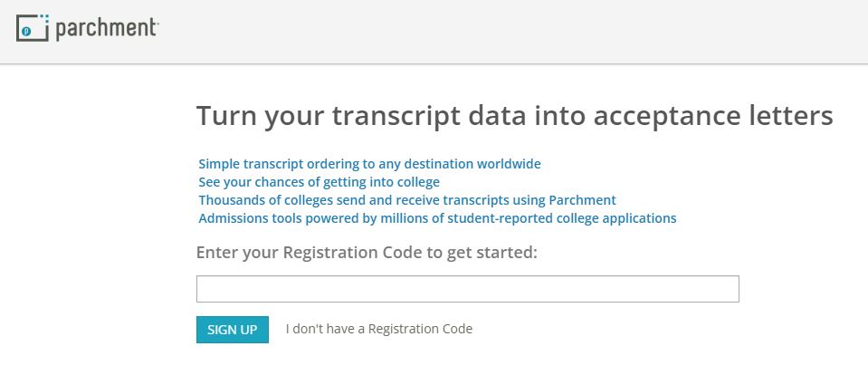Click the "Turn your transcript data" main heading
The height and width of the screenshot is (375, 868).
tap(514, 117)
